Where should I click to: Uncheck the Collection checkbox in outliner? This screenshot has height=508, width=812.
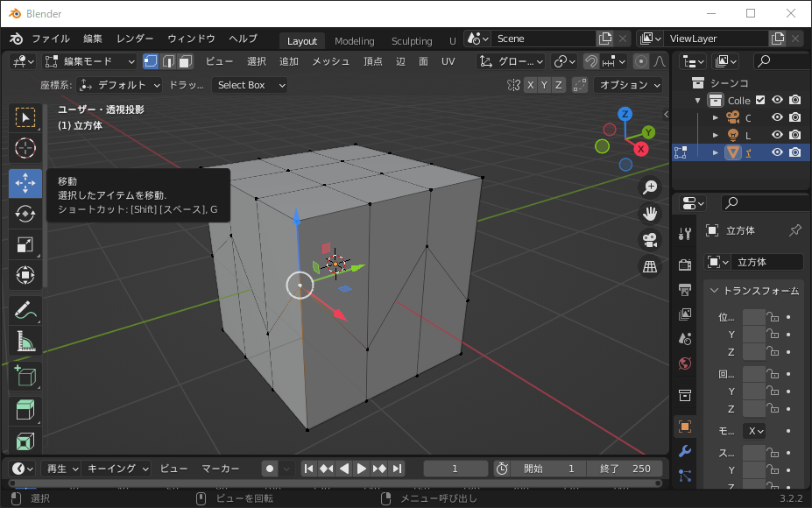click(760, 100)
